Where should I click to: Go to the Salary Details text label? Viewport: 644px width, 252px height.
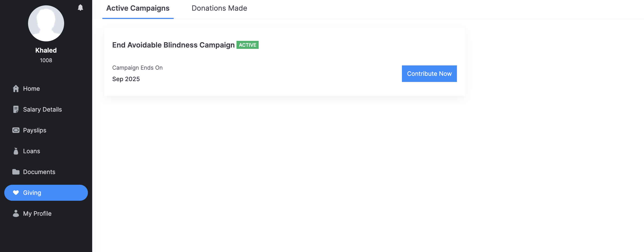point(42,109)
